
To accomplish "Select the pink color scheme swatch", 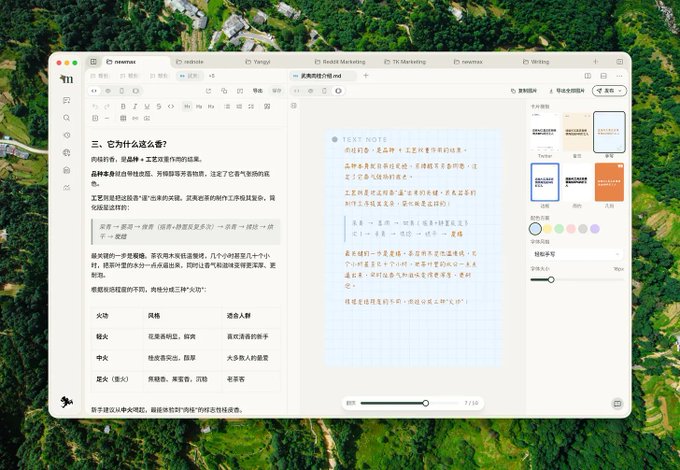I will [571, 228].
